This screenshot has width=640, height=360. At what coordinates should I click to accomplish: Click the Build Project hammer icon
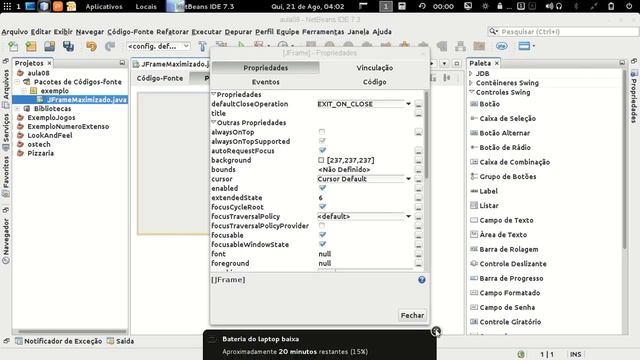(x=202, y=46)
